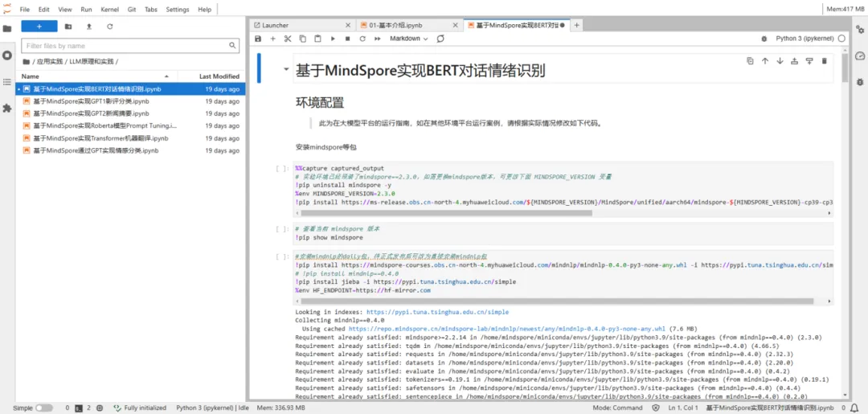Click the blue new launcher plus button
868x414 pixels.
click(39, 26)
